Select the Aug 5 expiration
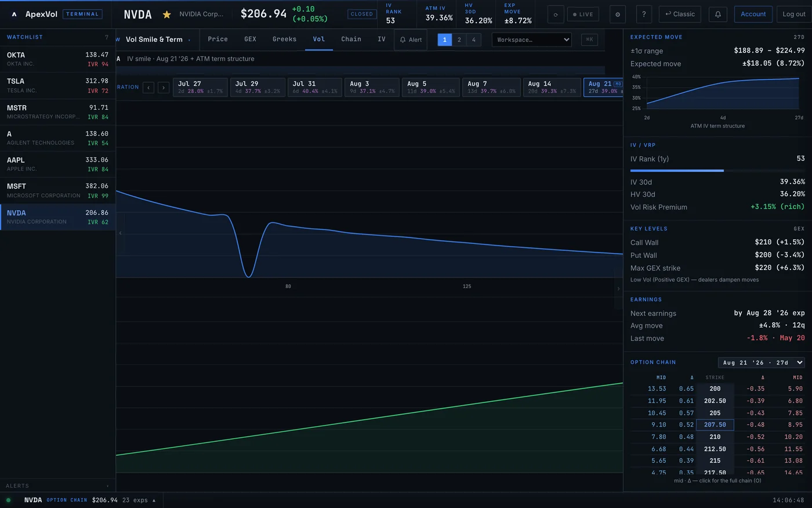The height and width of the screenshot is (508, 812). (430, 87)
